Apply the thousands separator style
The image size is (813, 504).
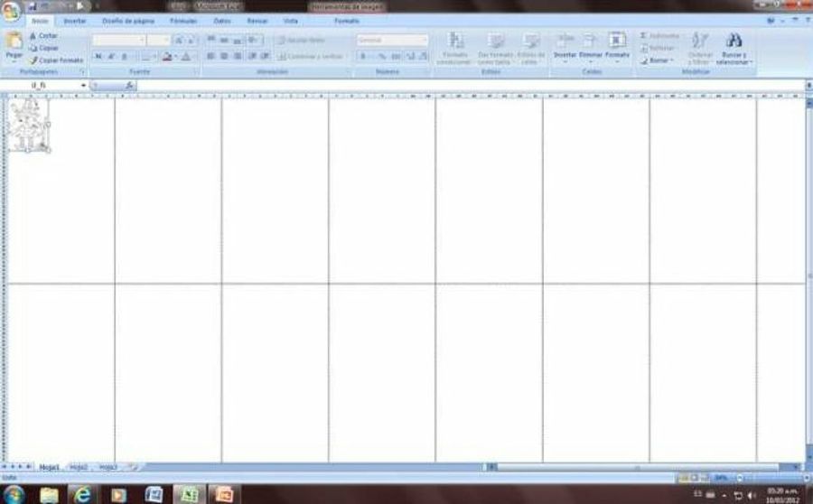397,56
